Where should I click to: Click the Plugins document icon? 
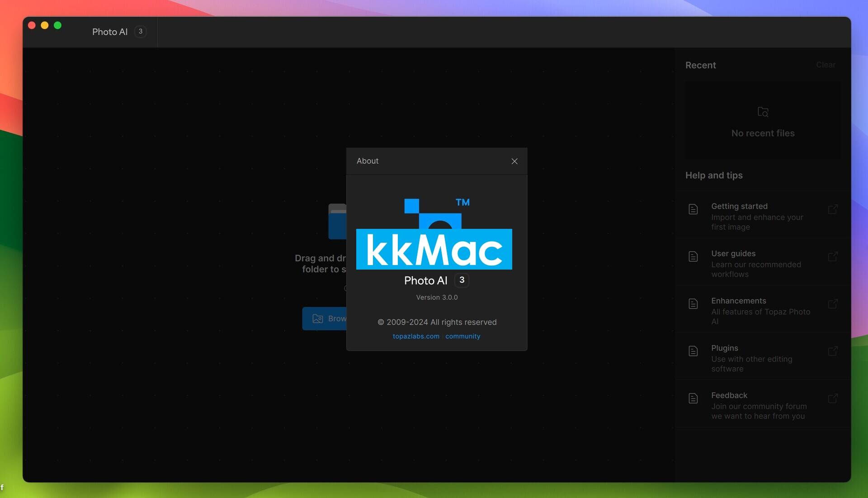(693, 351)
